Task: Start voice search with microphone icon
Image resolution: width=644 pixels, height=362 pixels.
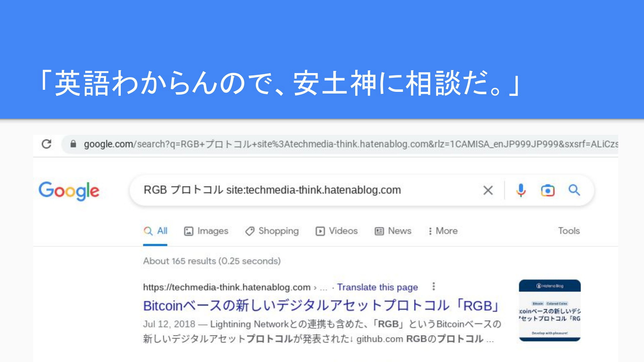Action: point(521,190)
